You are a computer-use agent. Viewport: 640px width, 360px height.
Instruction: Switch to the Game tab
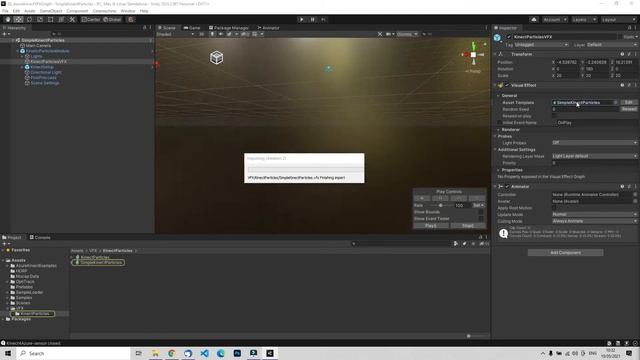point(192,28)
